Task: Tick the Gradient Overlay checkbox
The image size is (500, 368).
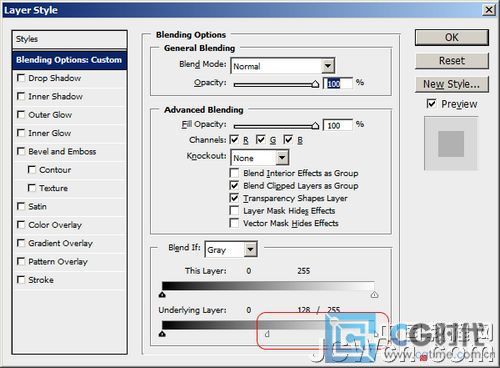Action: (x=21, y=243)
